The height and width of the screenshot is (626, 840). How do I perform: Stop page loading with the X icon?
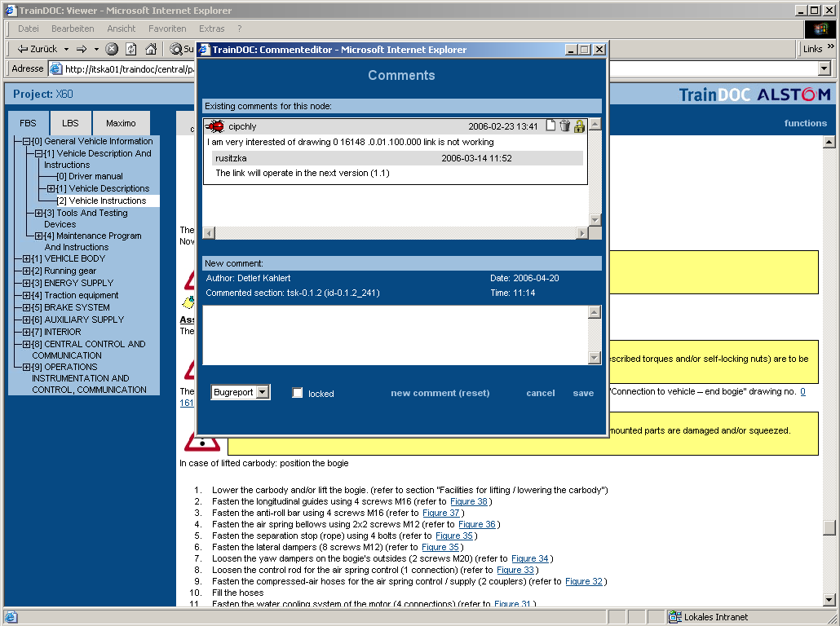click(112, 49)
